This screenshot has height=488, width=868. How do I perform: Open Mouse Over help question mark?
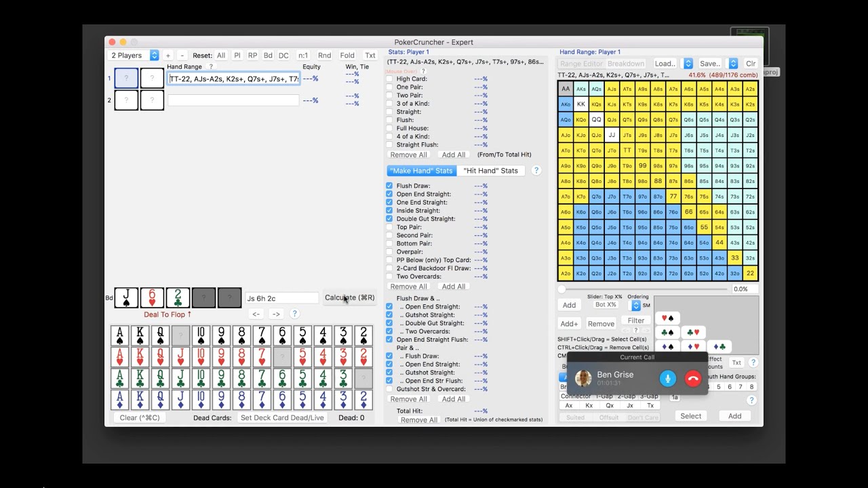click(x=423, y=71)
